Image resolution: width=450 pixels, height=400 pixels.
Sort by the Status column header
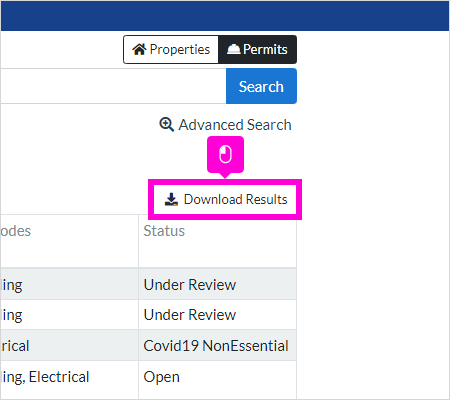click(164, 231)
